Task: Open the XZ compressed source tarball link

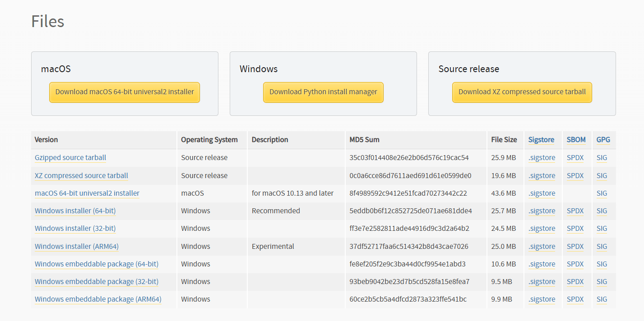Action: (x=81, y=175)
